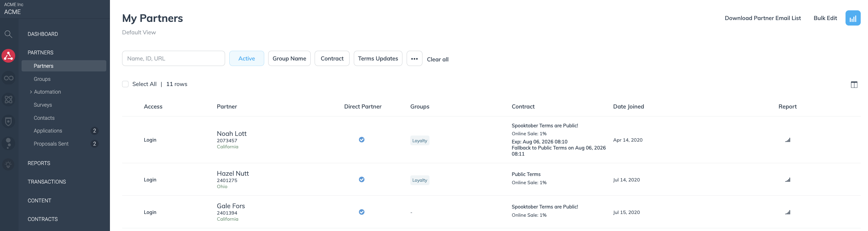Open more filters ellipsis button
Viewport: 868px width, 231px height.
tap(414, 58)
